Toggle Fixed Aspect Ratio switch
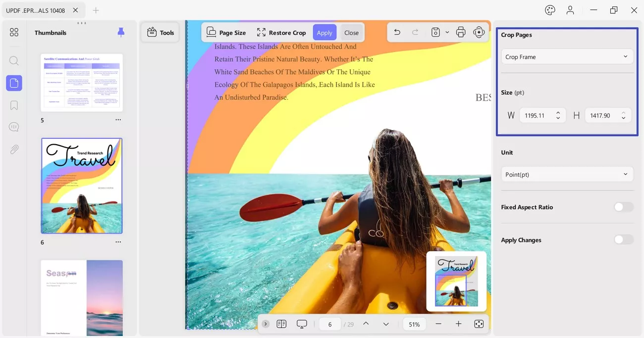 pyautogui.click(x=624, y=207)
